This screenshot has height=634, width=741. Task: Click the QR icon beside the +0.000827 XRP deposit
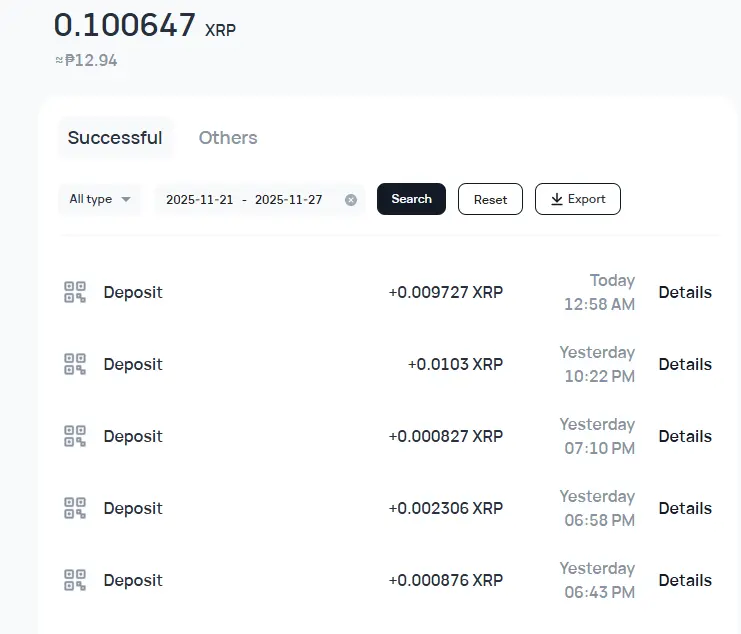[x=75, y=436]
